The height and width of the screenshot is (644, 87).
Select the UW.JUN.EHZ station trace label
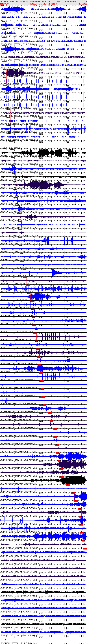6,140
